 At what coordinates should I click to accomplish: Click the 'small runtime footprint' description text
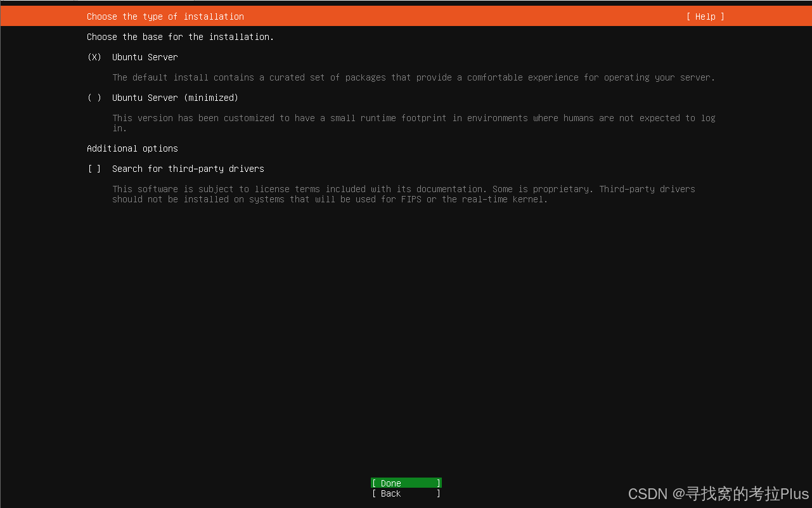(x=414, y=123)
